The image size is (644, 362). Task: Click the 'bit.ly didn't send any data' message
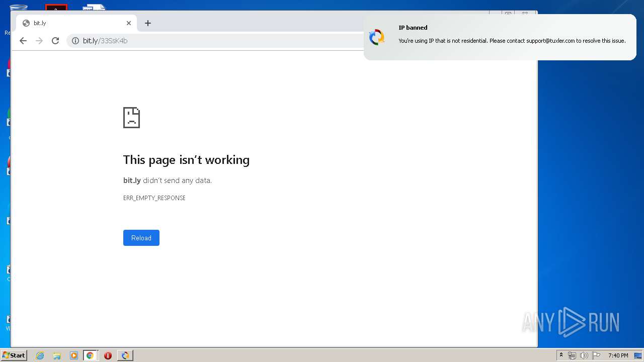(x=168, y=180)
